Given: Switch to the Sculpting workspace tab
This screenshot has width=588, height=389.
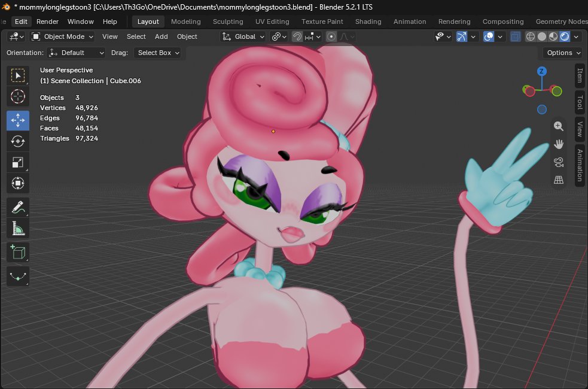Looking at the screenshot, I should 228,22.
